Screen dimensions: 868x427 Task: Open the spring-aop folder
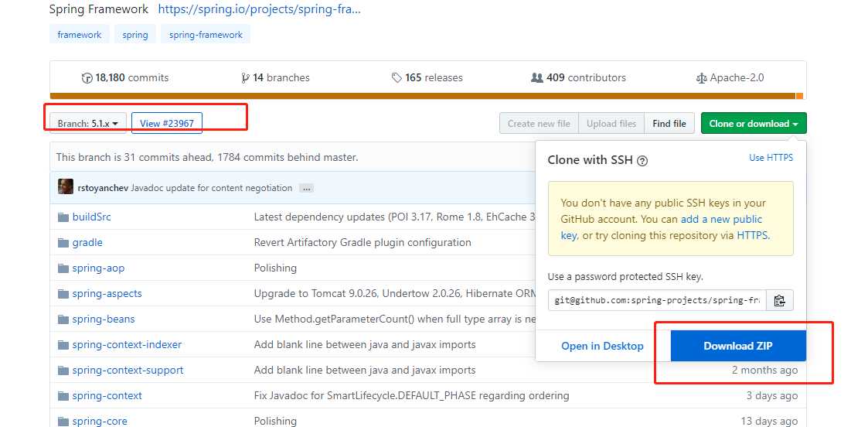[98, 268]
